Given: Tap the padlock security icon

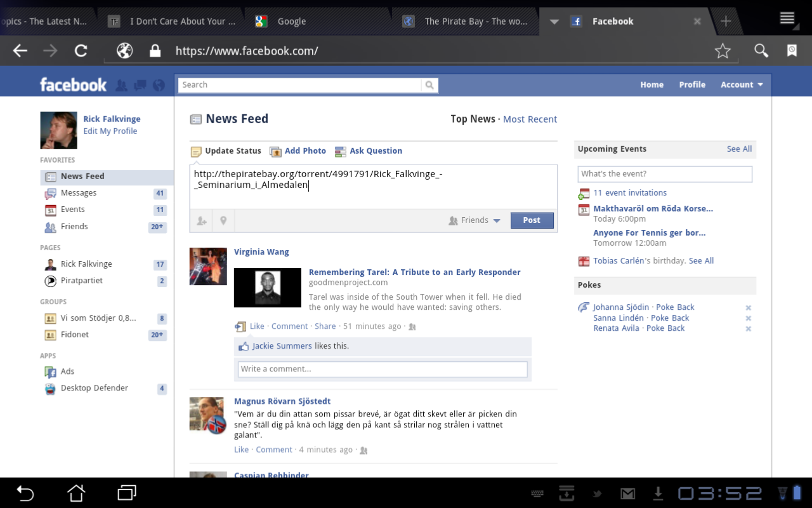Looking at the screenshot, I should coord(155,51).
